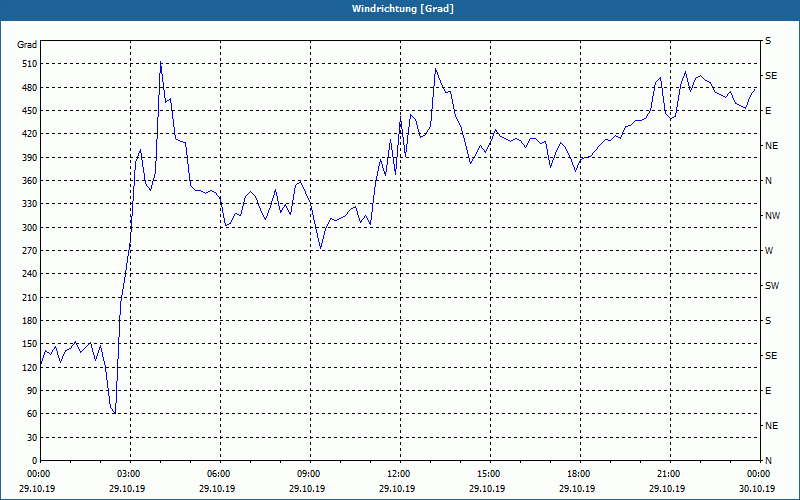Pick the 09:00 time label
Screen dimensions: 800x500
(x=310, y=474)
